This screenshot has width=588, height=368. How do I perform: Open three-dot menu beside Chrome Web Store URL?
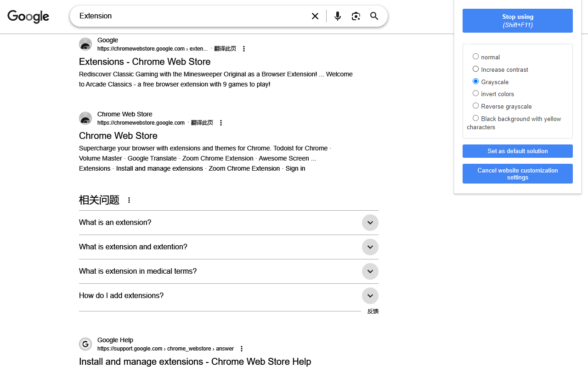pos(221,123)
